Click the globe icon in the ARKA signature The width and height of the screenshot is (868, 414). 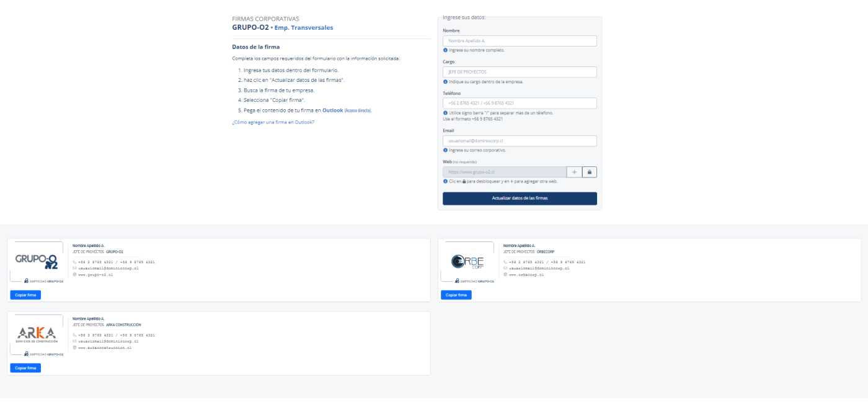(x=74, y=348)
